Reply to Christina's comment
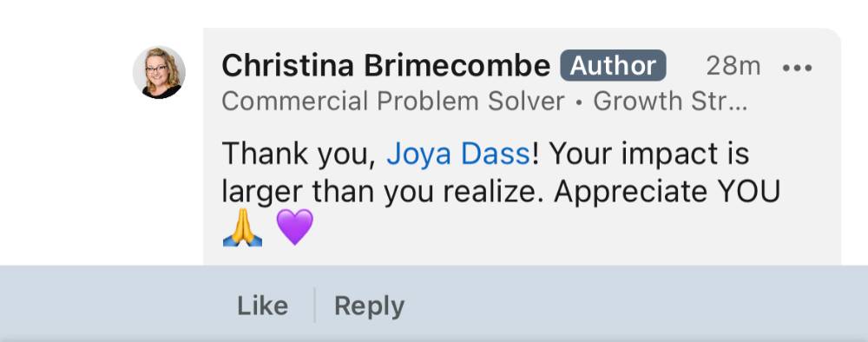 [x=369, y=306]
